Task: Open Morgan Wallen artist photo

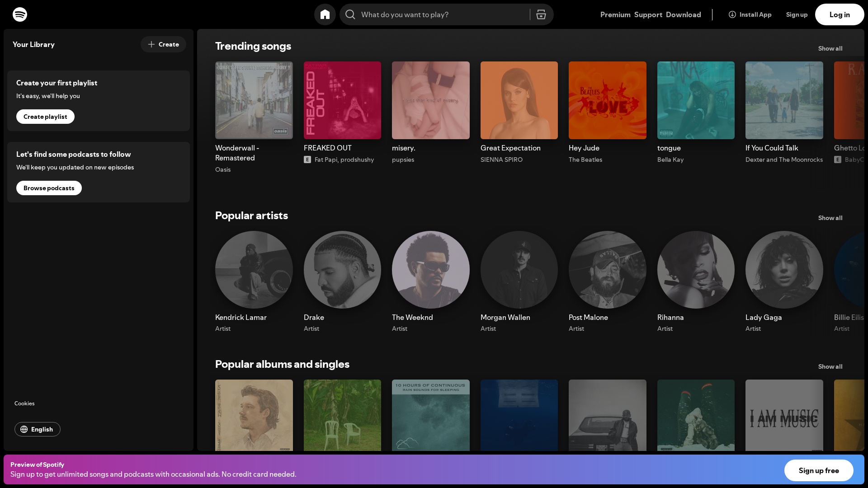Action: click(519, 270)
